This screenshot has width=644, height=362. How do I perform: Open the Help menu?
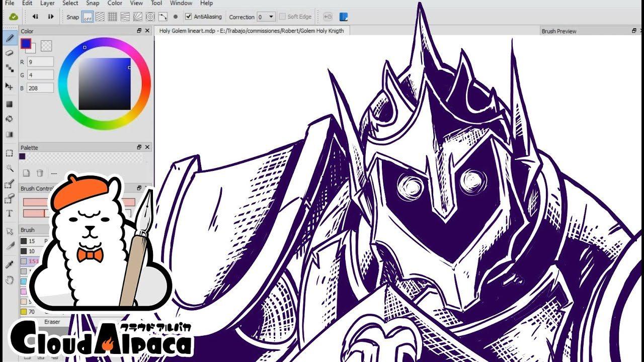206,3
